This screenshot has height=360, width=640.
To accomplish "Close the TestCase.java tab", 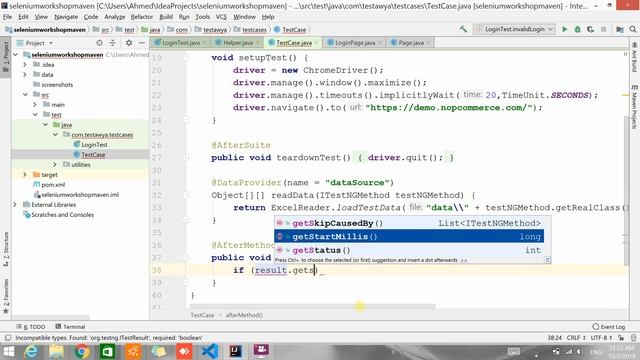I will coord(316,42).
